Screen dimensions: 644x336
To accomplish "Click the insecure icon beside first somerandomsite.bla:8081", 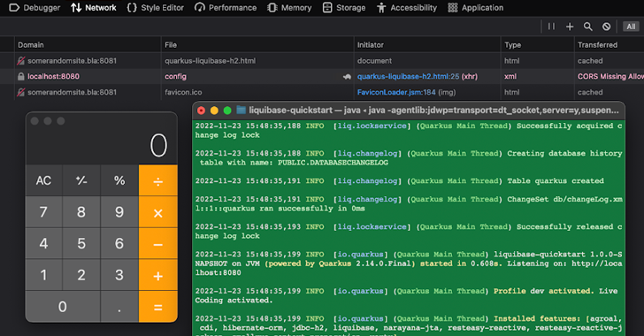I will click(20, 61).
